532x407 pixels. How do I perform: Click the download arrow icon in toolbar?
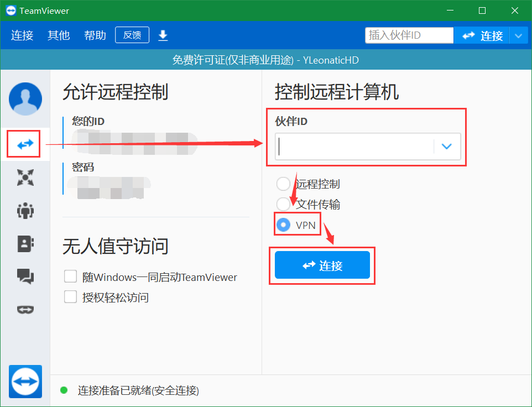(x=163, y=35)
